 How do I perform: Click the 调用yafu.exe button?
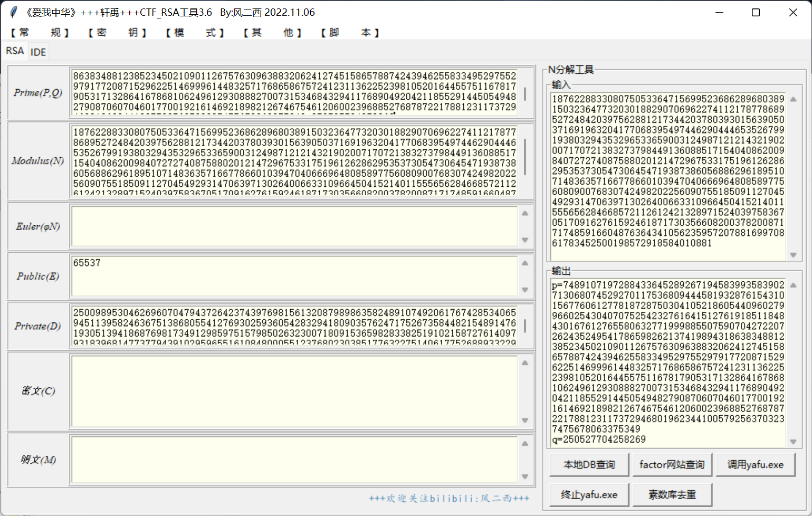pos(756,465)
